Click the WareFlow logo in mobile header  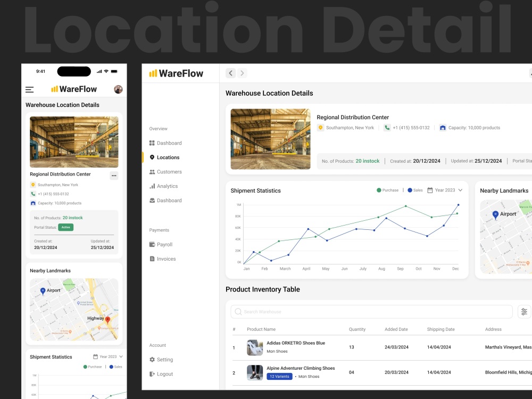(74, 89)
